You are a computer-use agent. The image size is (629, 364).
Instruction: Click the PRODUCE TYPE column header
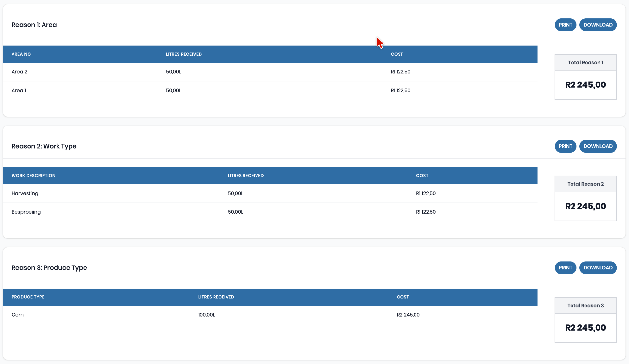(x=28, y=297)
